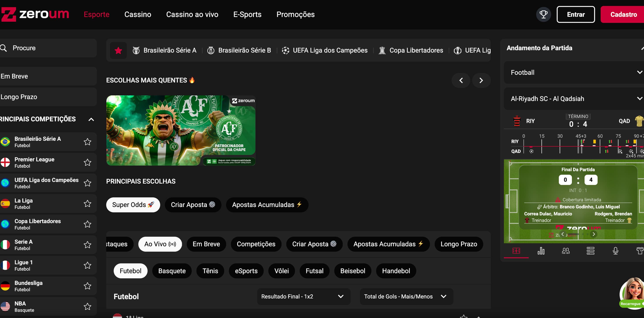644x318 pixels.
Task: Favorite Copa Libertadores in sidebar star
Action: click(87, 224)
